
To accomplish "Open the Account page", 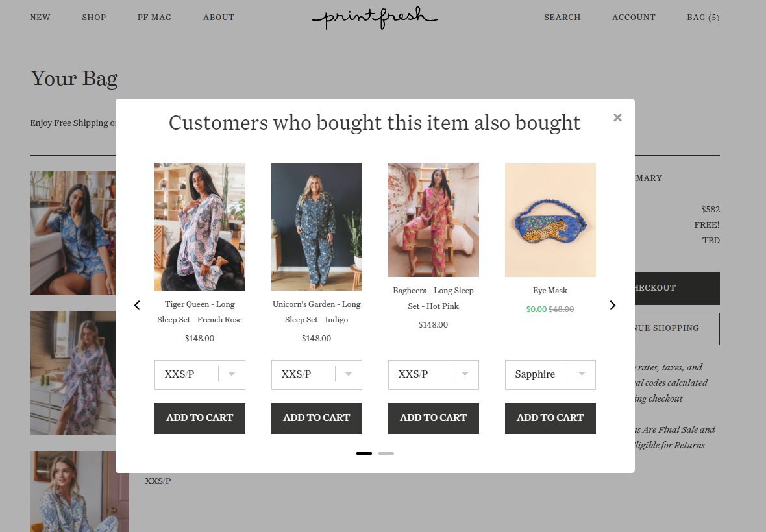I will [634, 18].
